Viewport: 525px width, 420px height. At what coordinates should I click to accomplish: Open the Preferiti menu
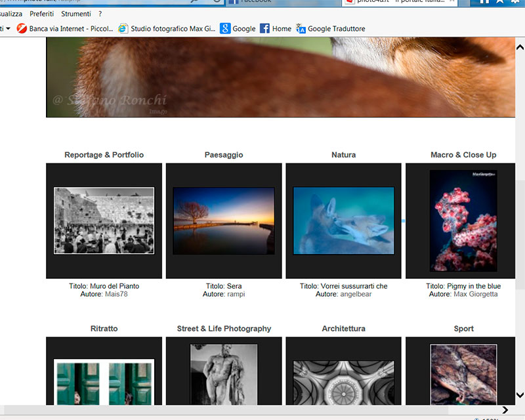point(41,14)
